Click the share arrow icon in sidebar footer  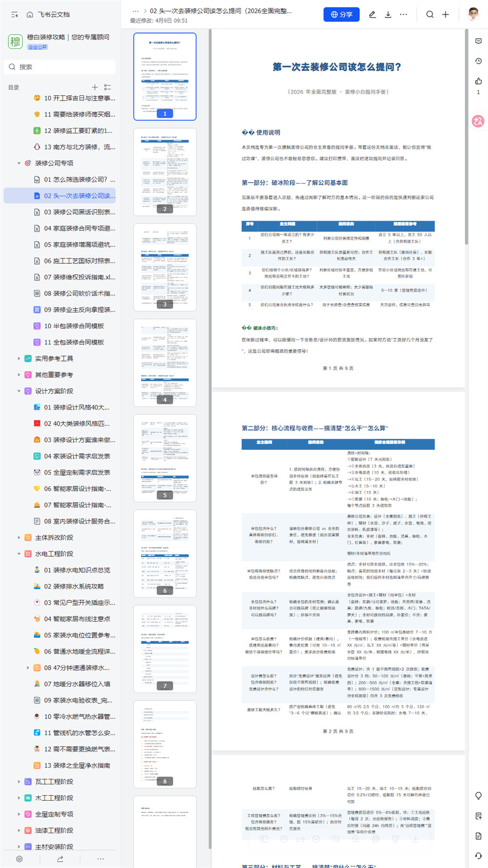[60, 859]
